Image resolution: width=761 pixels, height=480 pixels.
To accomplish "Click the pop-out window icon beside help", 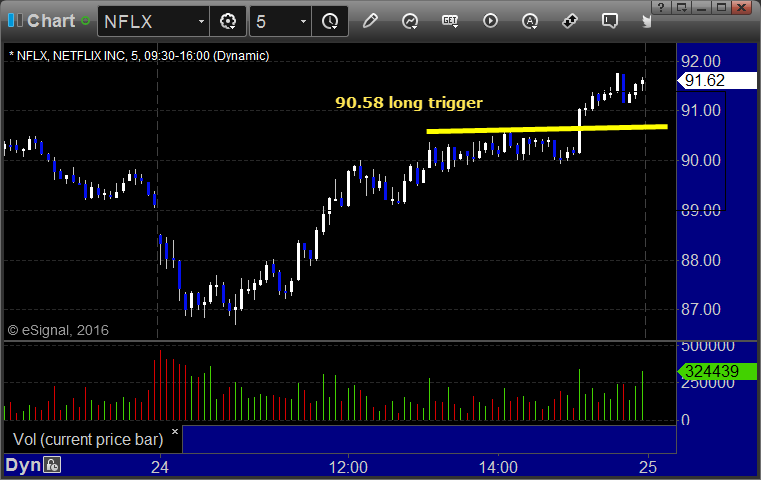I will coord(681,7).
